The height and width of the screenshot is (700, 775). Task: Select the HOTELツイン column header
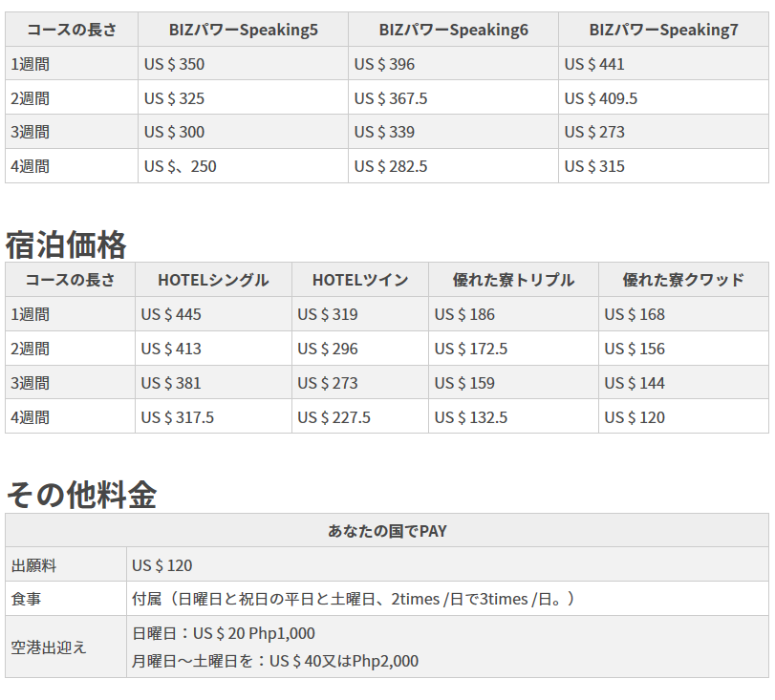coord(359,280)
